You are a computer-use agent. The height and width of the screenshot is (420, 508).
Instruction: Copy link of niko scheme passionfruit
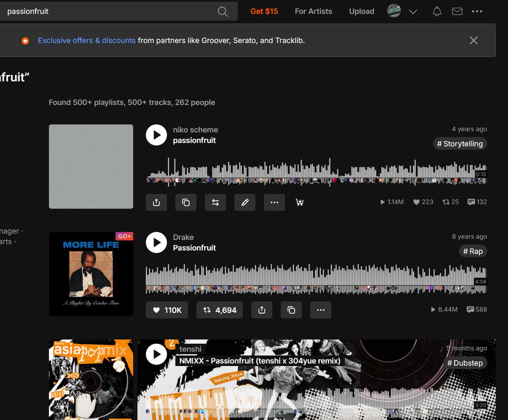coord(186,202)
